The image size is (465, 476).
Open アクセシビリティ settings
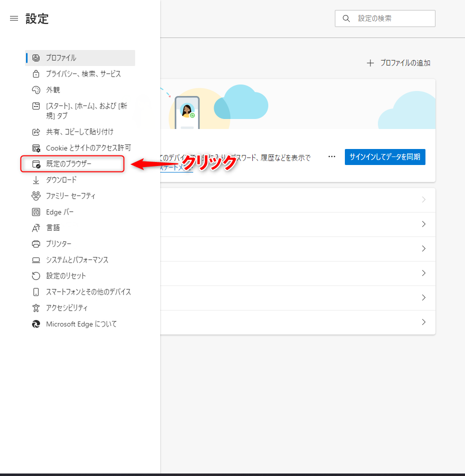[x=67, y=308]
